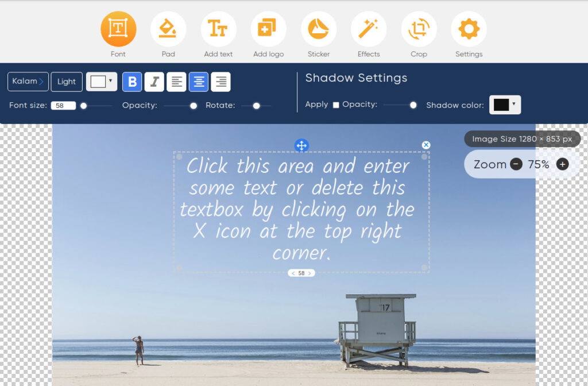Zoom out with the minus button

point(516,164)
